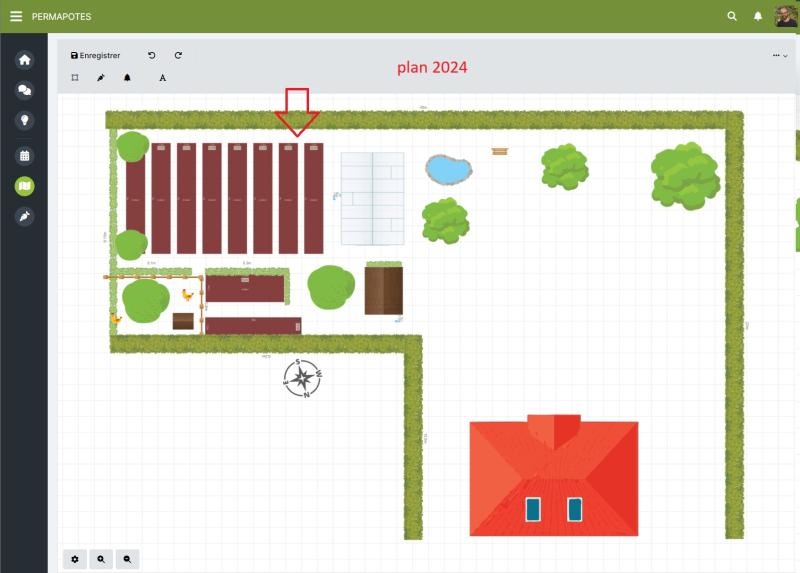Open the chat messages sidebar section
Viewport: 800px width, 573px height.
[x=25, y=90]
